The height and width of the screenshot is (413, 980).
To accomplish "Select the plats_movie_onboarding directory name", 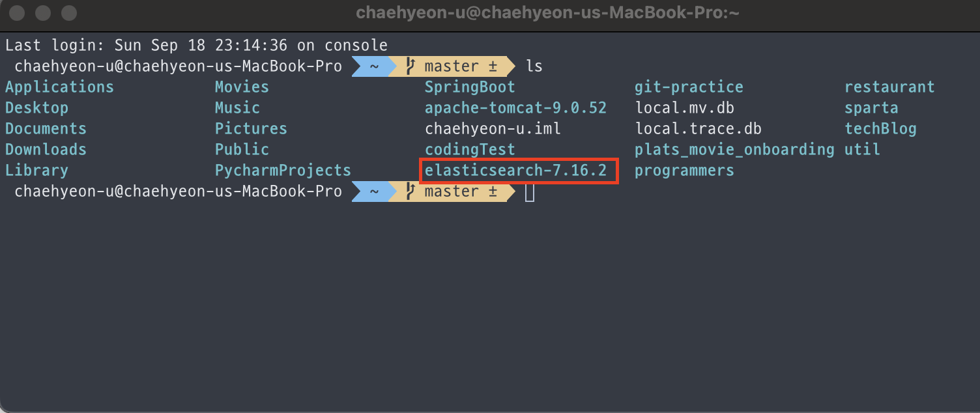I will coord(734,150).
